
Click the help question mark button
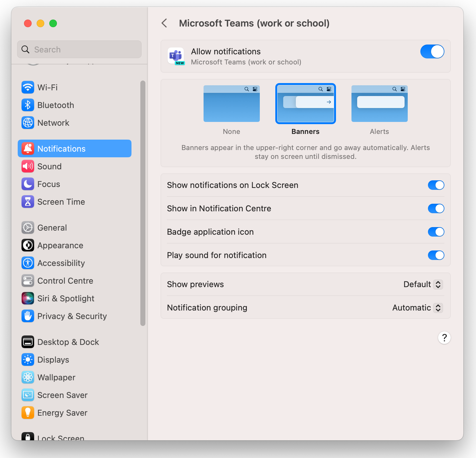(x=444, y=338)
